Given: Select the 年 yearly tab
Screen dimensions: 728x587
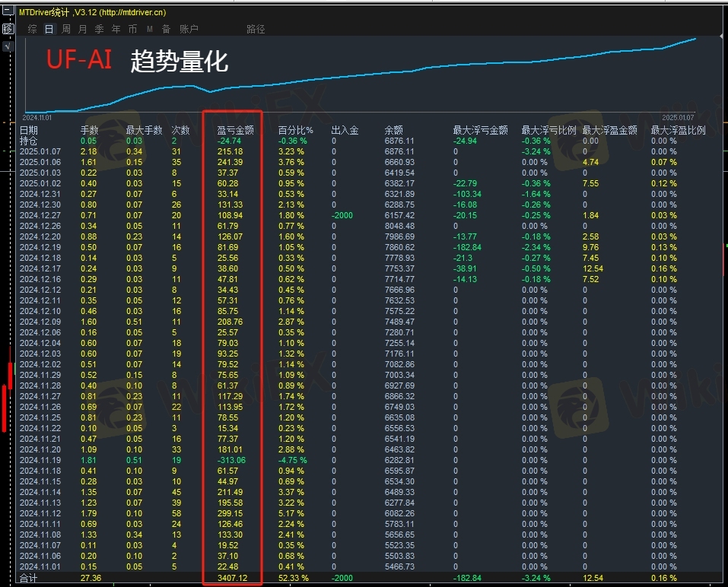Looking at the screenshot, I should pyautogui.click(x=116, y=29).
